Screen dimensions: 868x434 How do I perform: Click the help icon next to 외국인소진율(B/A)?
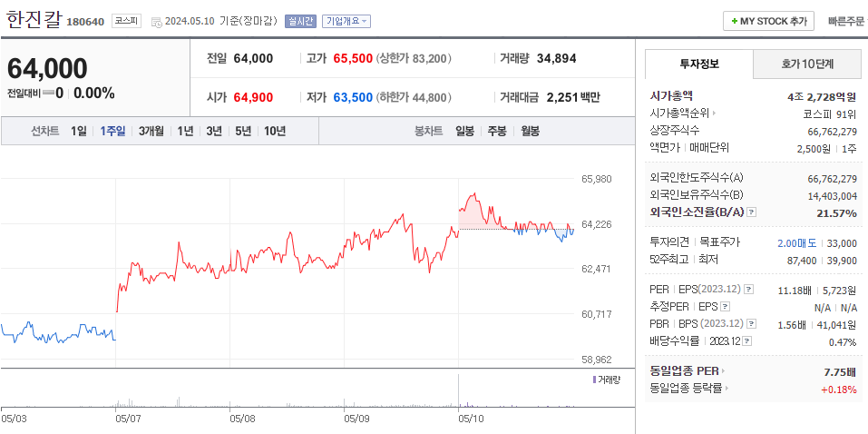pyautogui.click(x=752, y=212)
